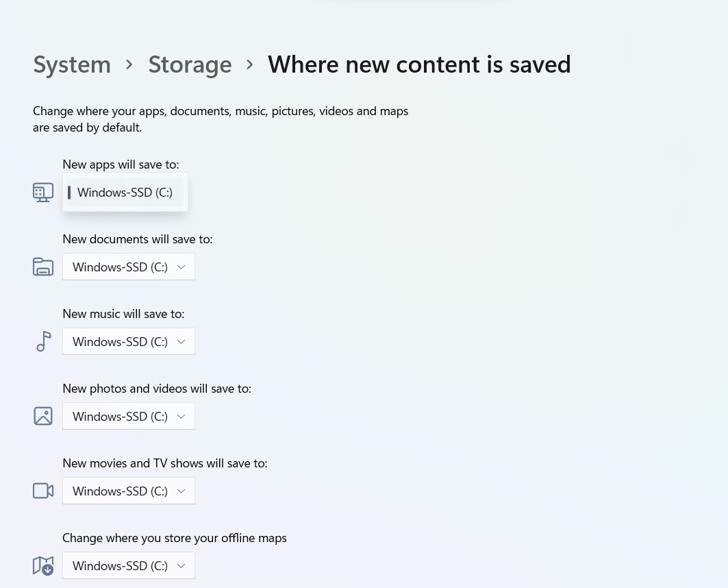Click the photos picture icon

43,416
